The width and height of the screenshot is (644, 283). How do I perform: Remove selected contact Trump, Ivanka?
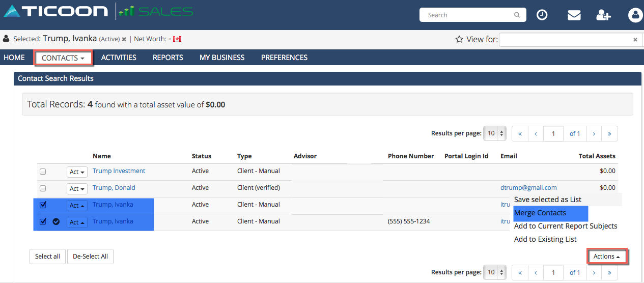pyautogui.click(x=124, y=39)
